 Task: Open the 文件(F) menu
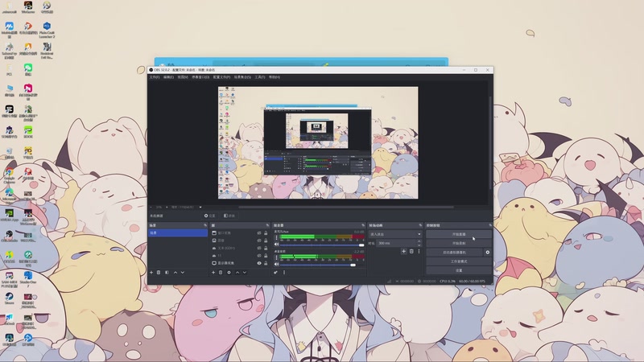point(155,77)
